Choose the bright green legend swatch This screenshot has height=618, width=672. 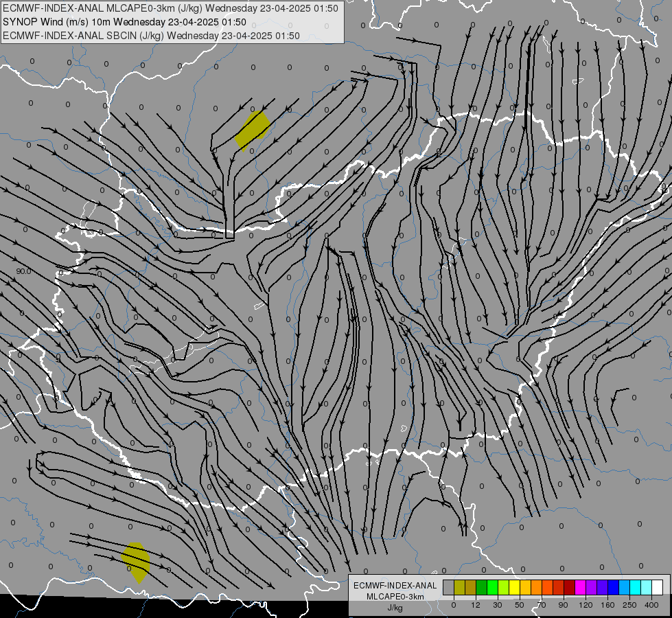point(492,588)
